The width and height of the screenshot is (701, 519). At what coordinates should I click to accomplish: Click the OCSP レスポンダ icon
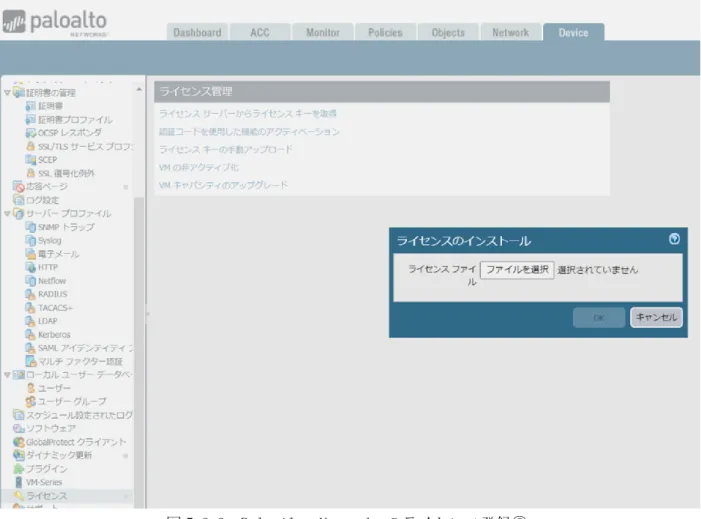30,133
